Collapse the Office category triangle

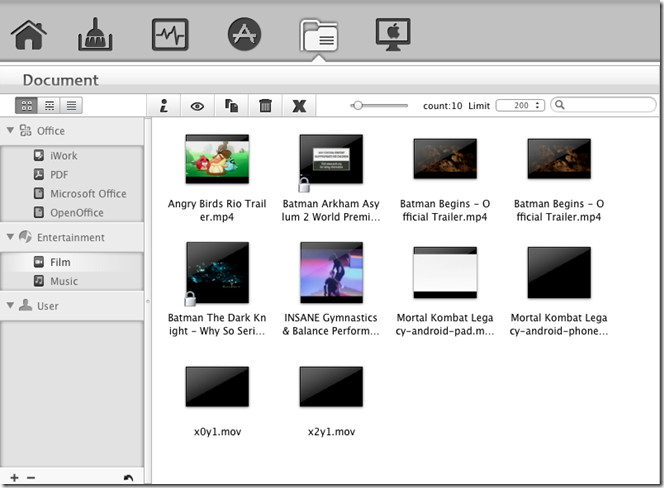(10, 131)
